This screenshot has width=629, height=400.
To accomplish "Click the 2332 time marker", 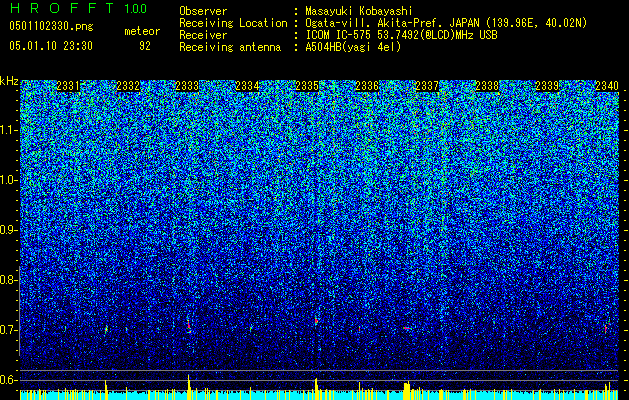I will (128, 86).
